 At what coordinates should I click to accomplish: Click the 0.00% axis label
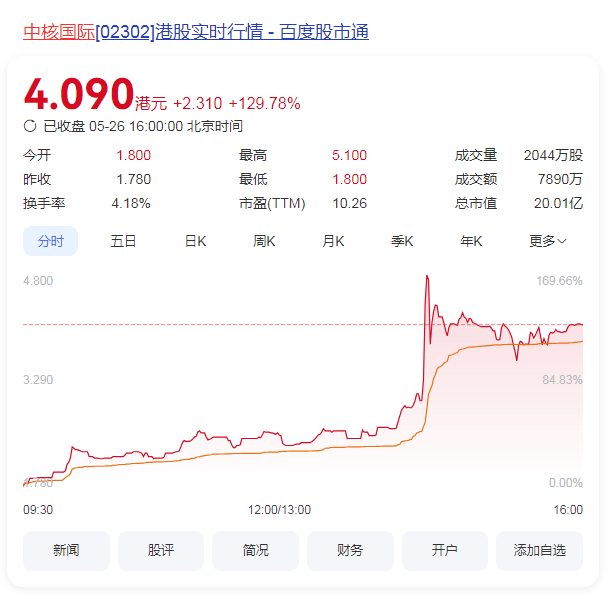click(566, 483)
